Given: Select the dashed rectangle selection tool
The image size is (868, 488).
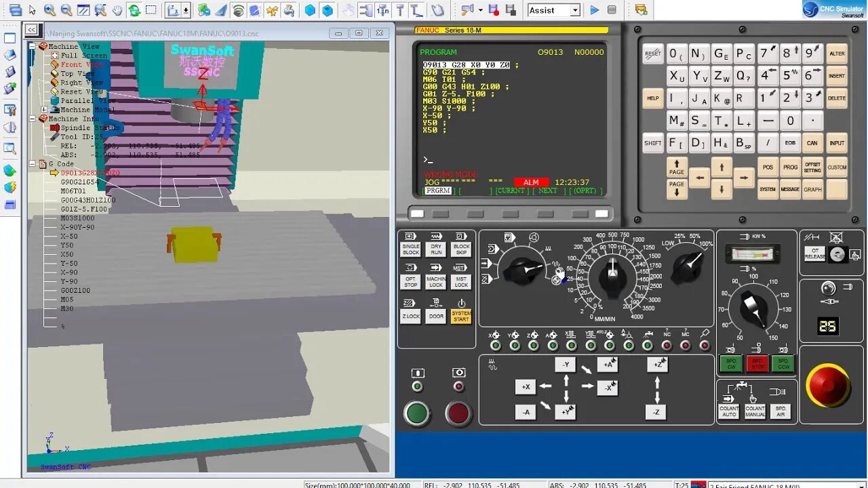Looking at the screenshot, I should 151,10.
